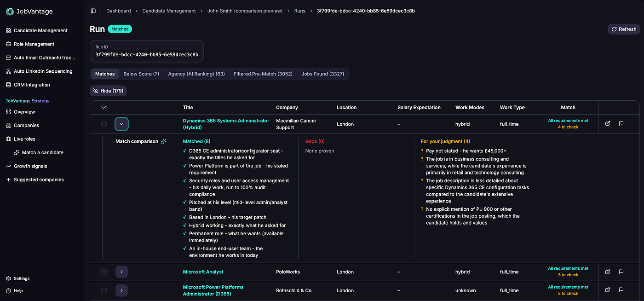
Task: Click the Auto Email Outreach envelope icon
Action: (x=9, y=58)
